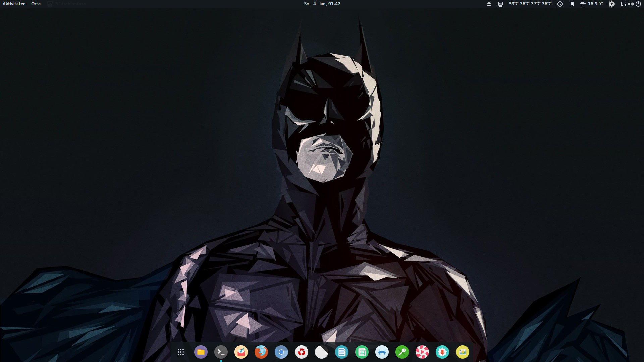The height and width of the screenshot is (362, 644).
Task: Open the text document editor icon
Action: pyautogui.click(x=341, y=352)
